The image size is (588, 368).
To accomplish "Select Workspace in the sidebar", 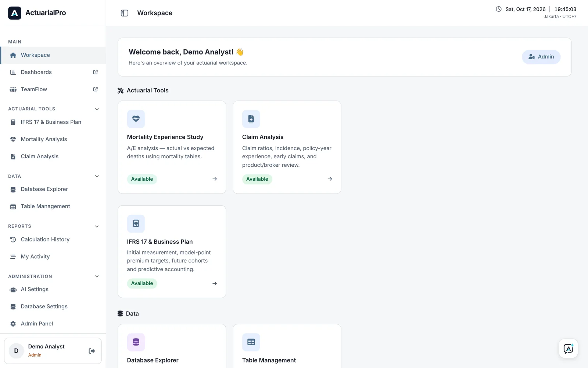I will tap(53, 55).
